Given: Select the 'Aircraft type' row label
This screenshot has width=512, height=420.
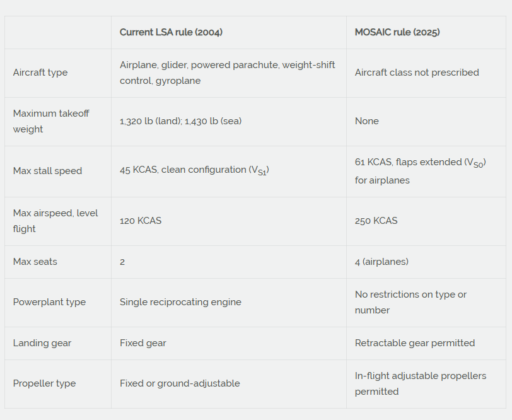Looking at the screenshot, I should point(40,73).
